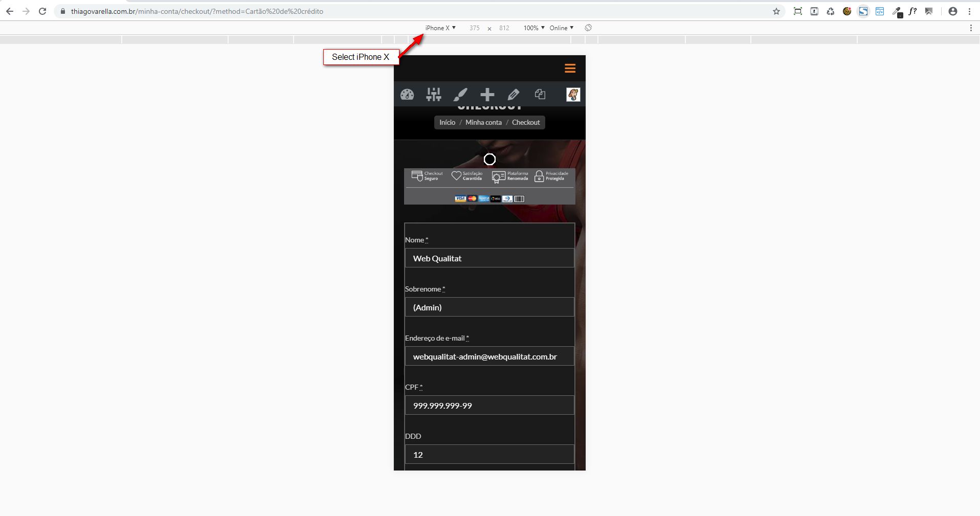This screenshot has height=516, width=980.
Task: Click the CPF field label
Action: coord(413,387)
